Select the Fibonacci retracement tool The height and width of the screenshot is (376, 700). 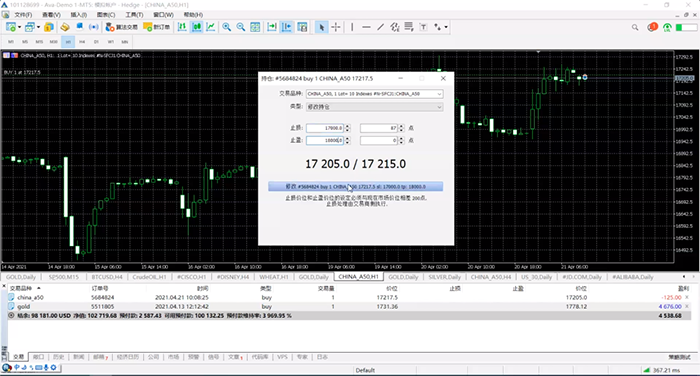click(x=409, y=27)
